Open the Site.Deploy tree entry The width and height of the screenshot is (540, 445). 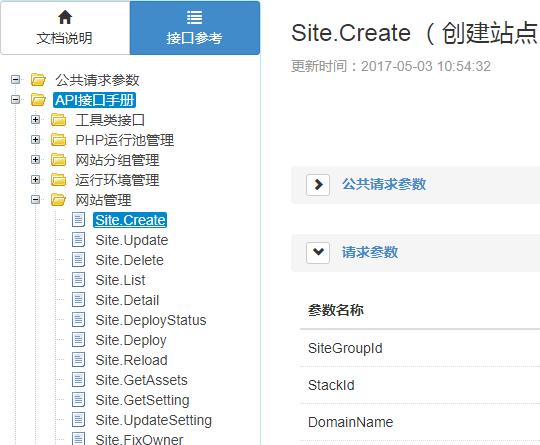[x=131, y=340]
